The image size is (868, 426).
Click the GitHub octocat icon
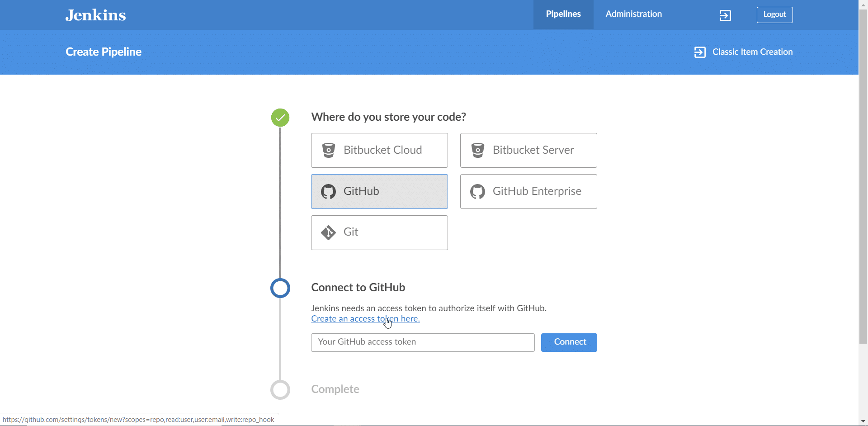click(329, 192)
